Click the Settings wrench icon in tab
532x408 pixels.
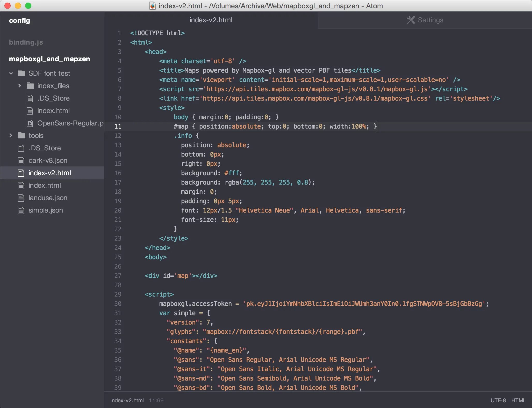tap(411, 20)
